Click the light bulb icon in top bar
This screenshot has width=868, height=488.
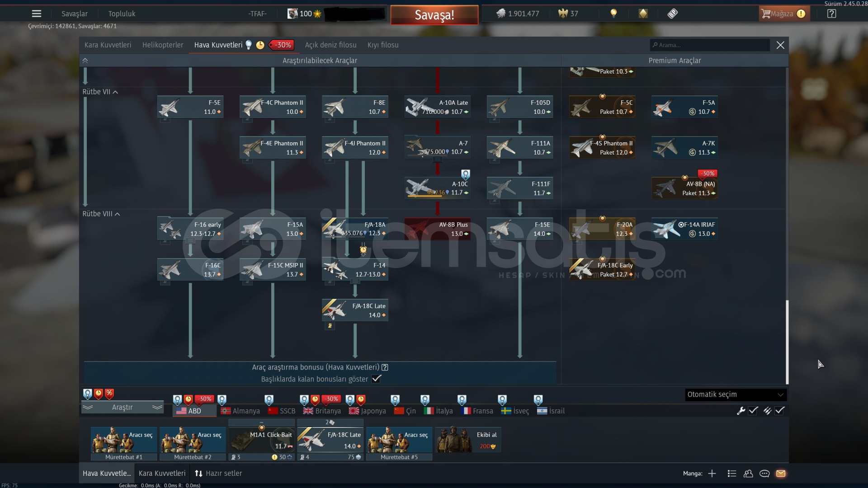click(613, 14)
